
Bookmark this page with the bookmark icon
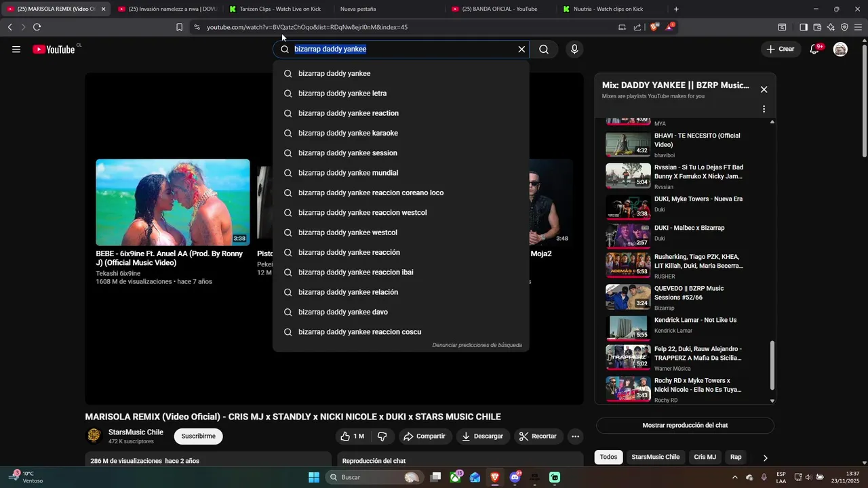click(x=179, y=27)
